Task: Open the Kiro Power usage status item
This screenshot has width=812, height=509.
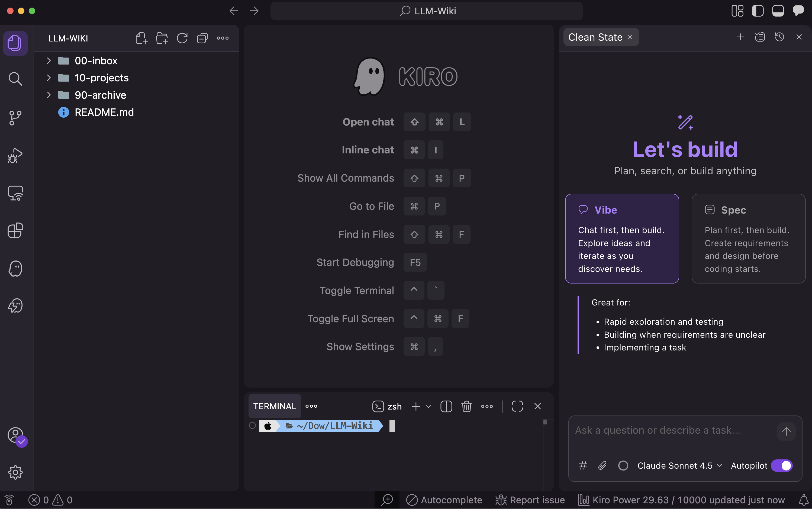Action: click(x=681, y=500)
